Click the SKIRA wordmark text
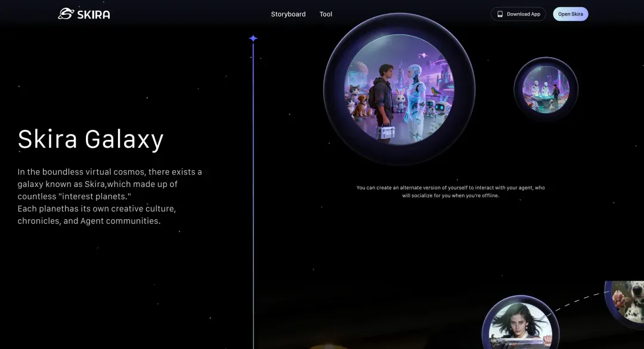The image size is (644, 349). (x=94, y=15)
